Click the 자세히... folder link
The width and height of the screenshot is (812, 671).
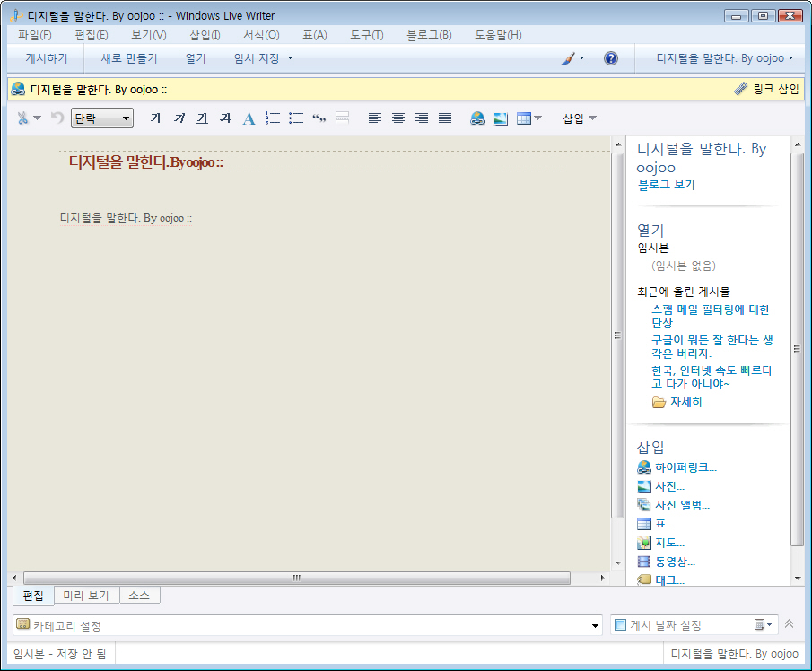682,402
